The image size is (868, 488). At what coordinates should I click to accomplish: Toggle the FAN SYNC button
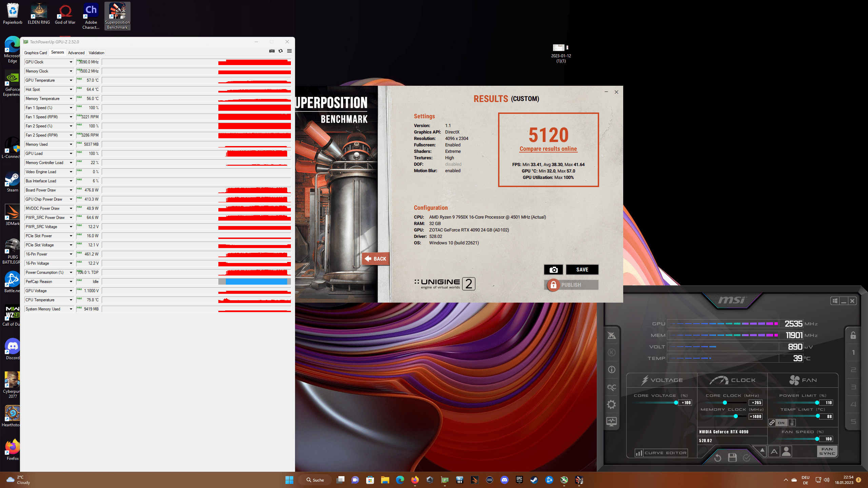click(x=827, y=451)
